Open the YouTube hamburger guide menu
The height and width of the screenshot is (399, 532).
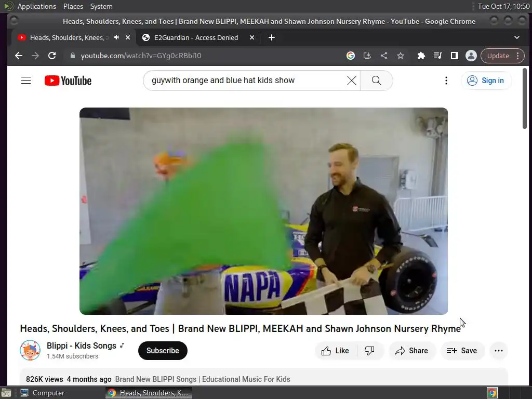pyautogui.click(x=26, y=81)
